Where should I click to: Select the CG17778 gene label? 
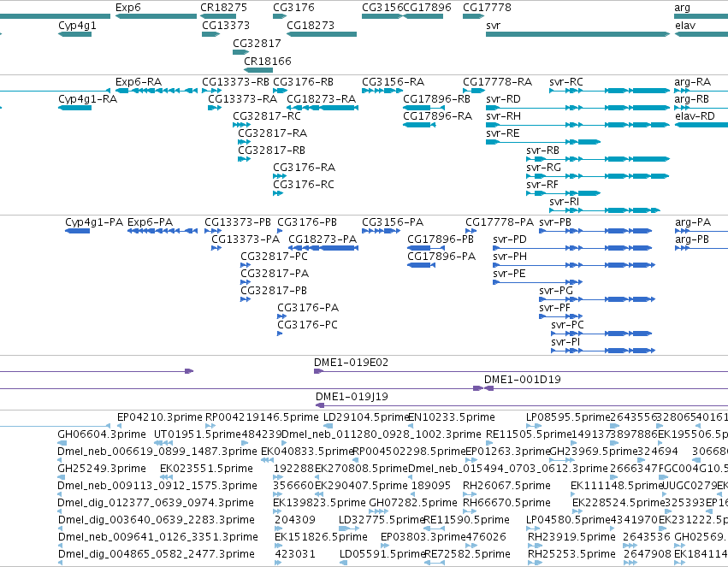tap(487, 8)
